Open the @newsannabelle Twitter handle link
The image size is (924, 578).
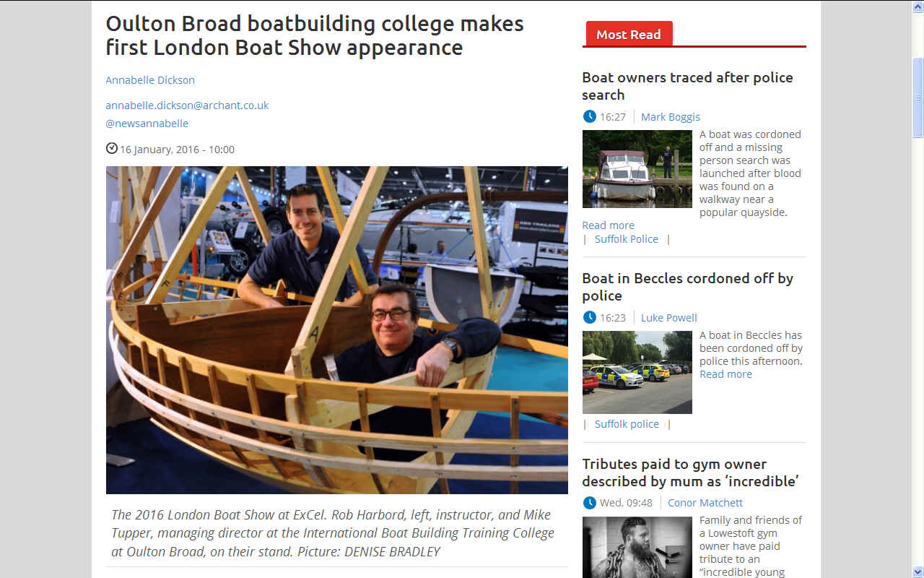[x=147, y=123]
